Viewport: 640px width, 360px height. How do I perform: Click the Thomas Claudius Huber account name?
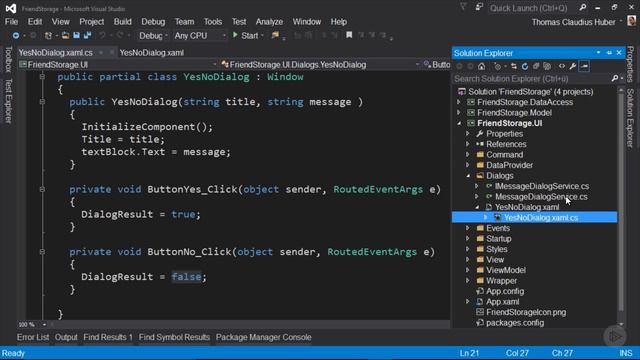click(573, 22)
